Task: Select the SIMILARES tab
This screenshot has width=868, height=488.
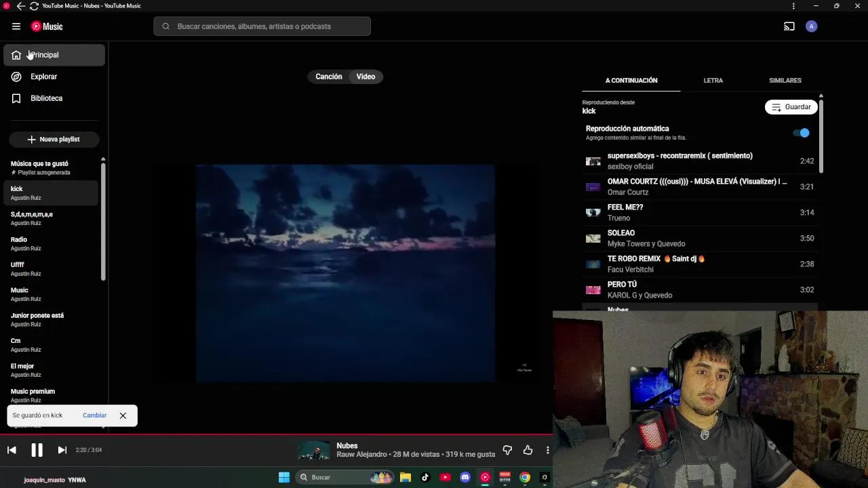Action: [x=785, y=80]
